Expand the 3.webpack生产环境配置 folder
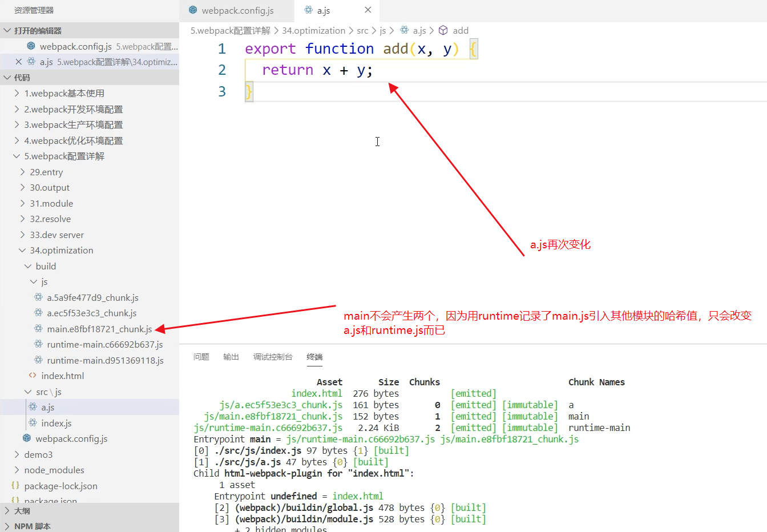767x532 pixels. [90, 124]
